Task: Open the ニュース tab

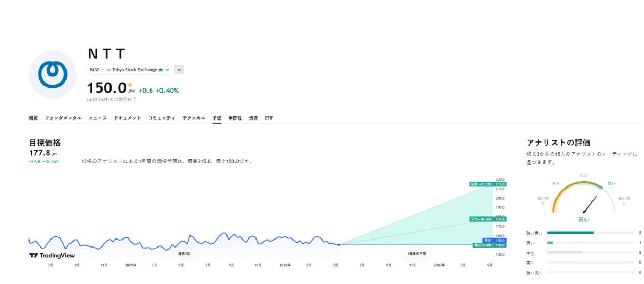Action: point(98,118)
